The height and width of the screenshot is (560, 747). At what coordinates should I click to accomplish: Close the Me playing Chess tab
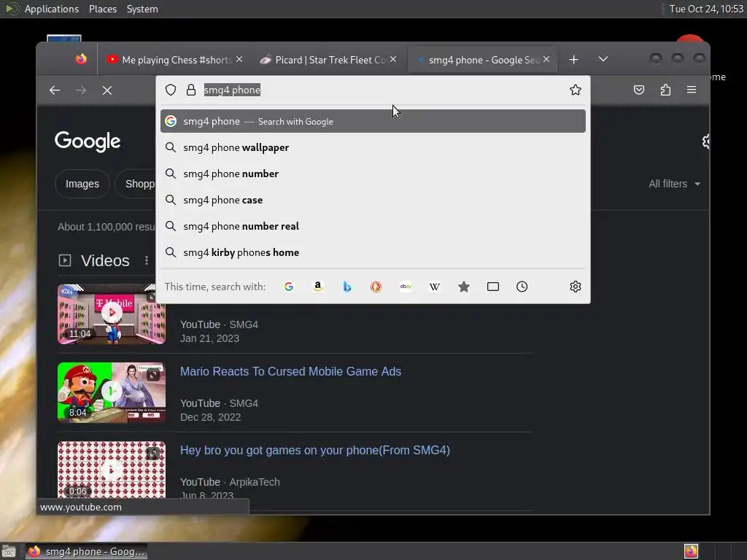pos(239,59)
